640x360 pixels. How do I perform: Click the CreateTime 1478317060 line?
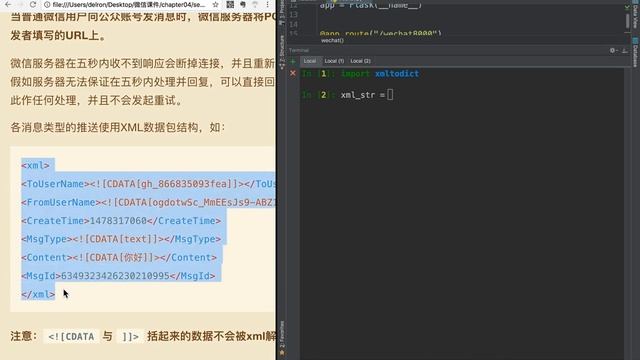click(x=121, y=221)
